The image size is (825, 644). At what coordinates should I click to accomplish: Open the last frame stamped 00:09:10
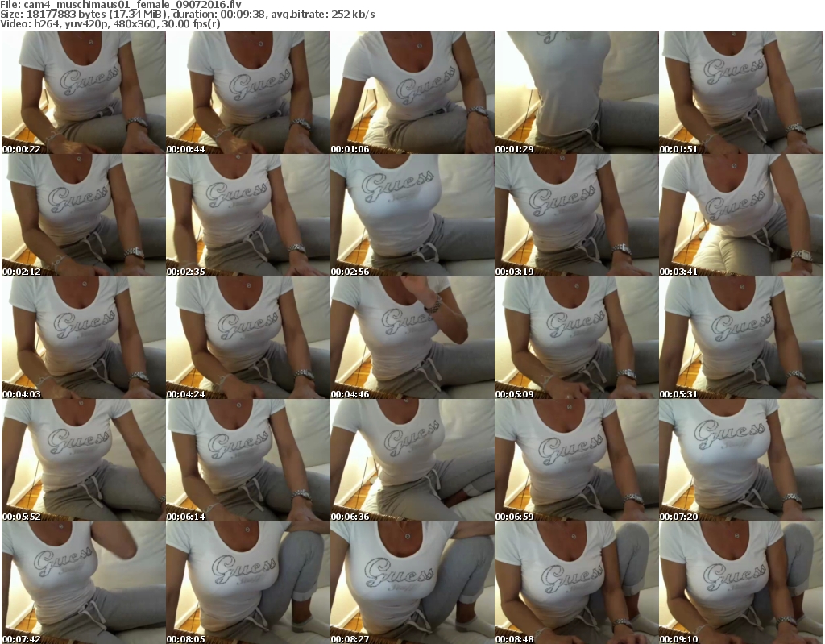(741, 583)
